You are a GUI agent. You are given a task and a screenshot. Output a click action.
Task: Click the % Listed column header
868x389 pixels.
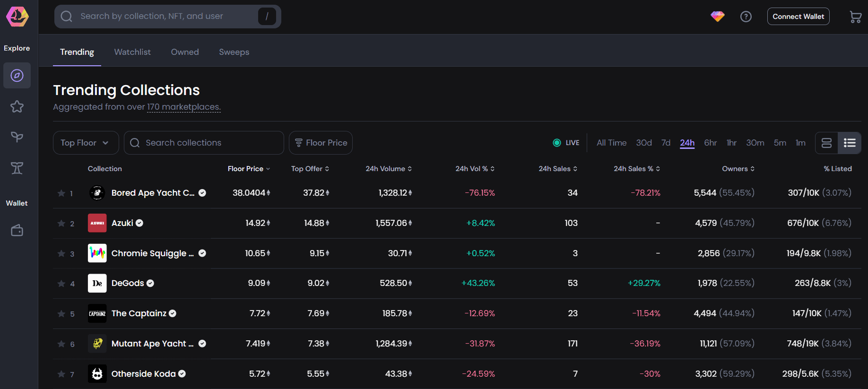pyautogui.click(x=838, y=169)
